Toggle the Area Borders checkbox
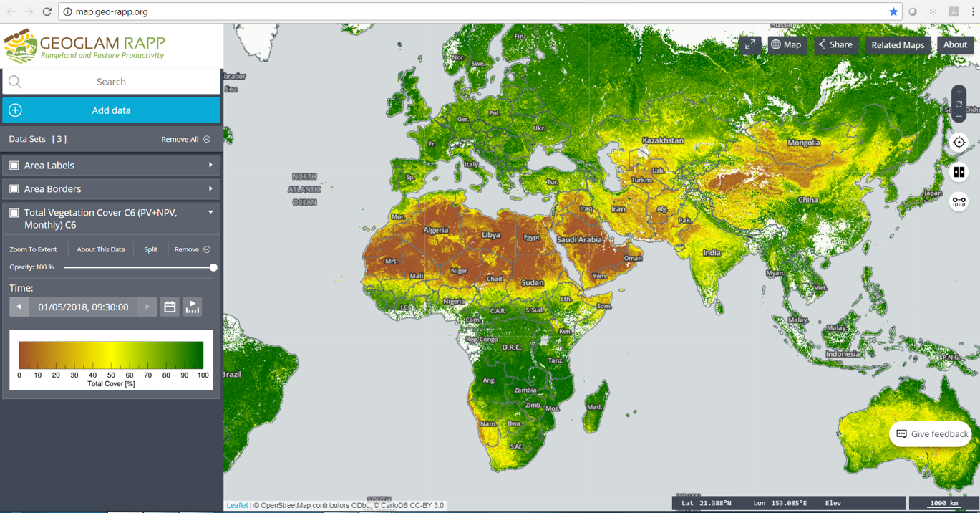The height and width of the screenshot is (513, 980). [14, 189]
